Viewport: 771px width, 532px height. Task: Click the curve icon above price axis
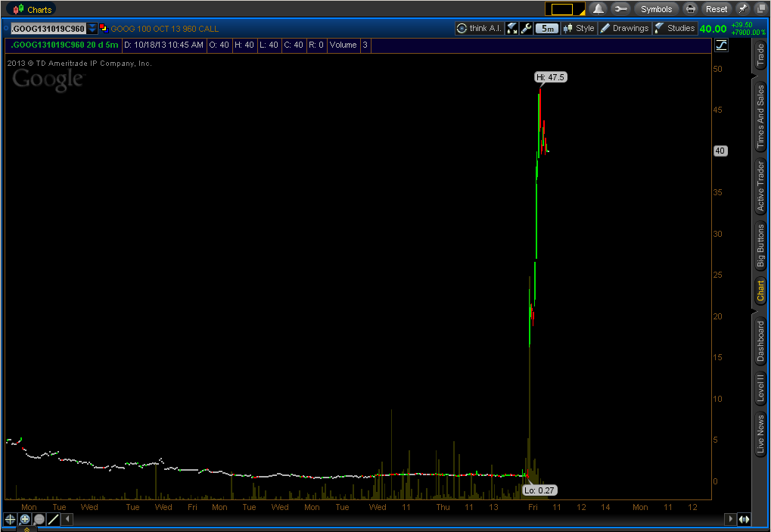click(x=721, y=45)
